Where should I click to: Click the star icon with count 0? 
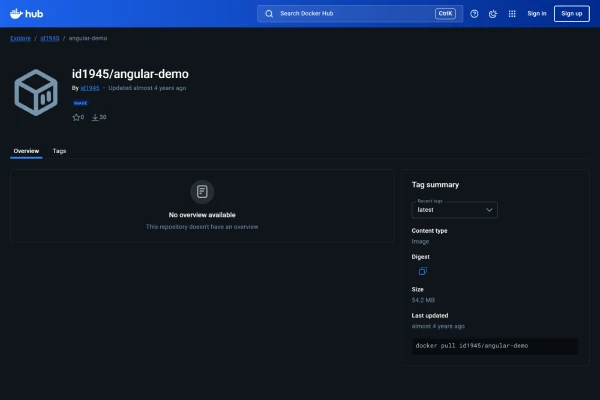[x=76, y=118]
